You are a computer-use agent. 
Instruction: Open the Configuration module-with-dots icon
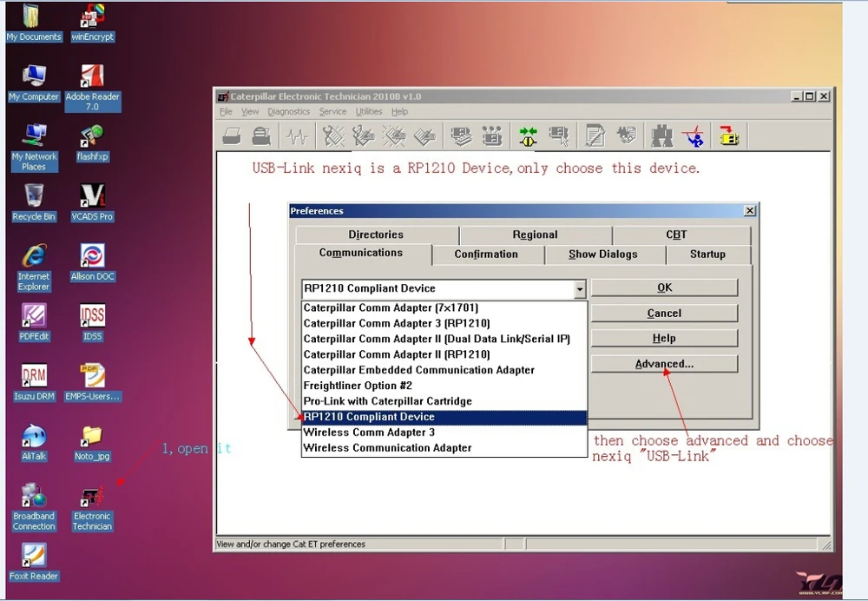click(x=491, y=135)
